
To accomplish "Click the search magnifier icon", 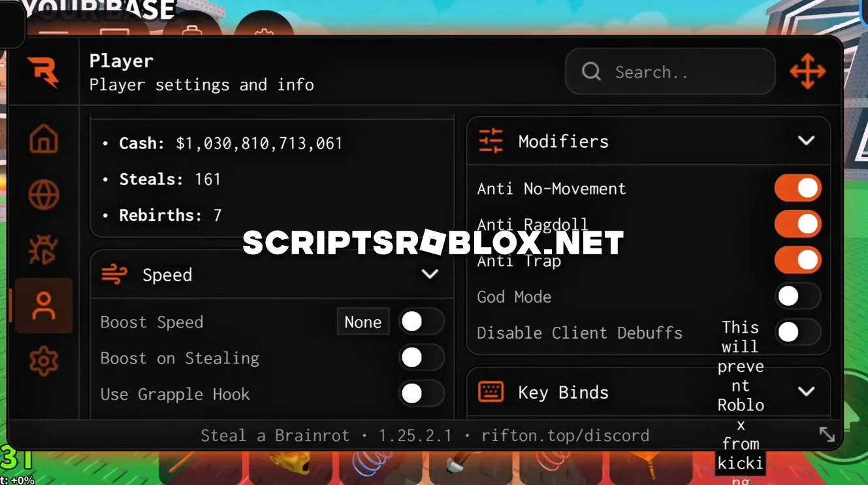I will 591,72.
